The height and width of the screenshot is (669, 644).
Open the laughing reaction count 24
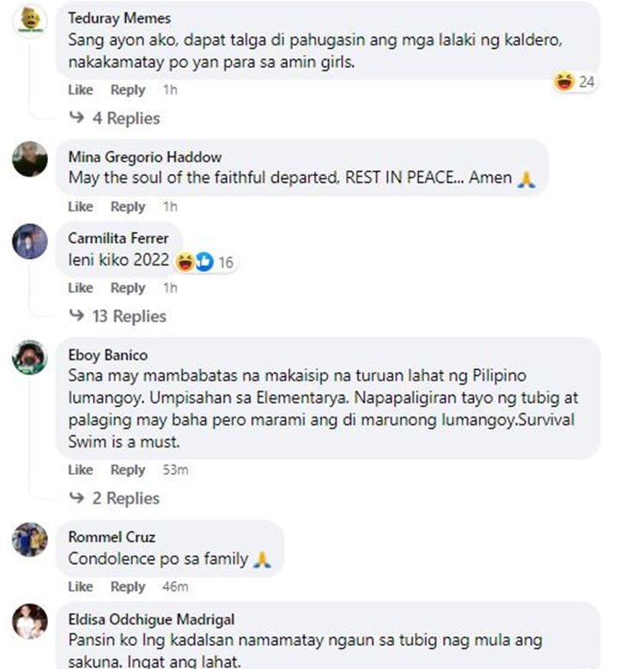(x=574, y=82)
